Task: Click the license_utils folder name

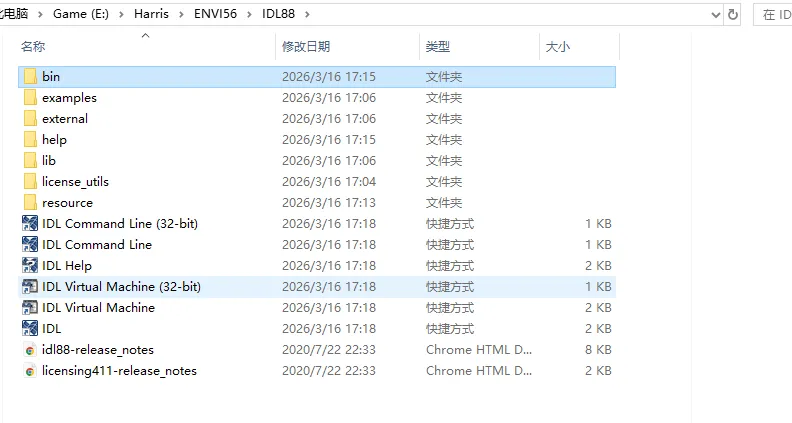Action: [x=75, y=181]
